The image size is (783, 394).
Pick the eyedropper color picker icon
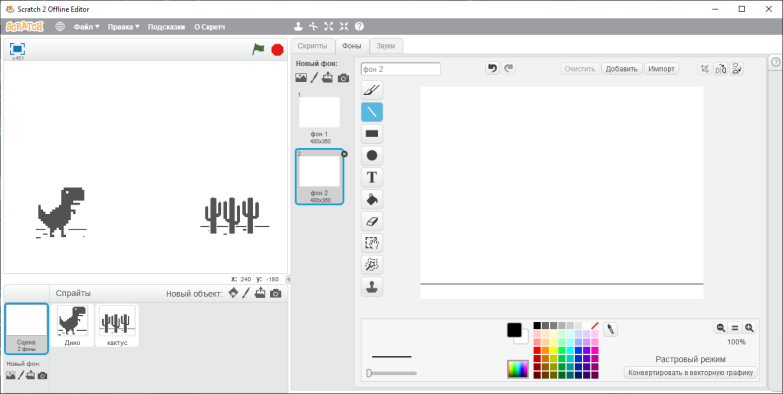(x=610, y=329)
